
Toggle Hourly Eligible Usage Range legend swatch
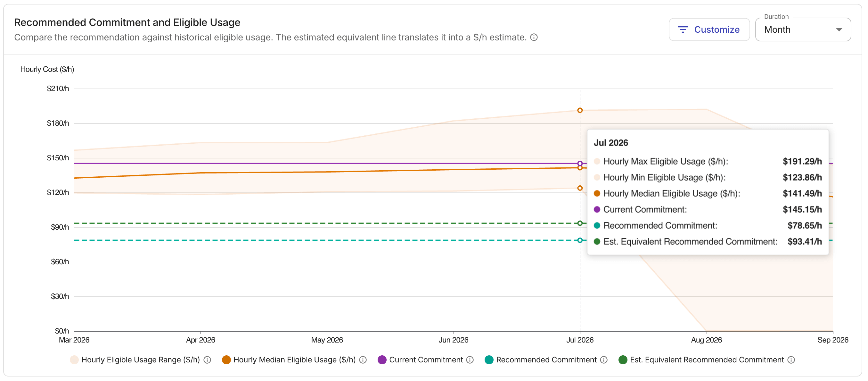(74, 360)
